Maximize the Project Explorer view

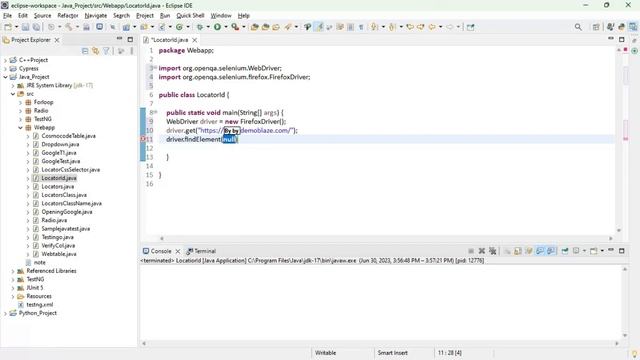tap(130, 39)
